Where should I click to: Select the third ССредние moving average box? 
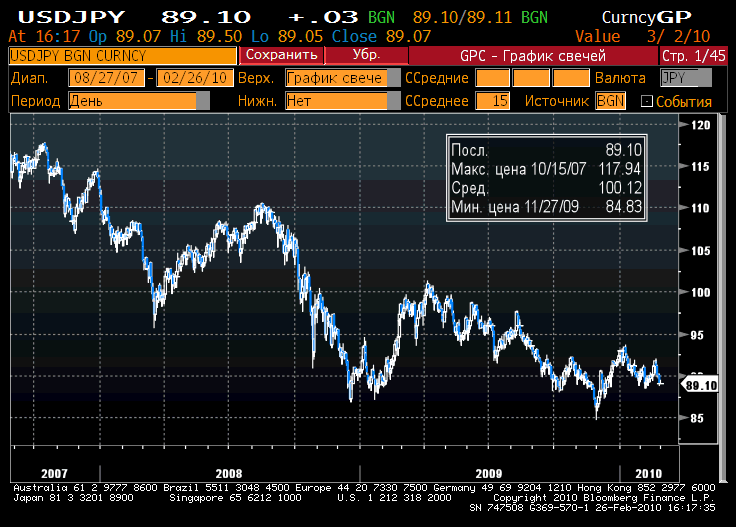571,78
